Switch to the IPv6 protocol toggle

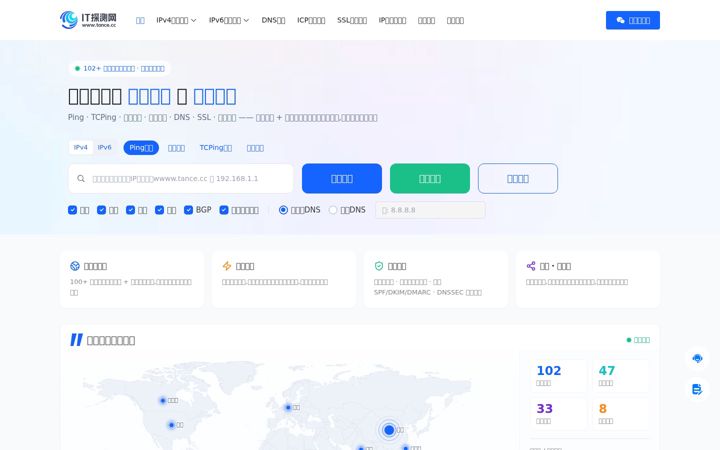(104, 147)
